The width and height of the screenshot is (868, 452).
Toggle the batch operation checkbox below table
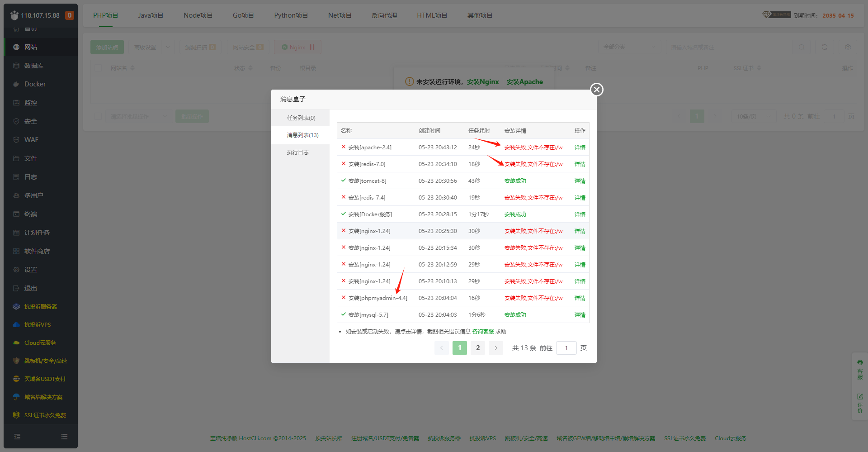point(98,116)
